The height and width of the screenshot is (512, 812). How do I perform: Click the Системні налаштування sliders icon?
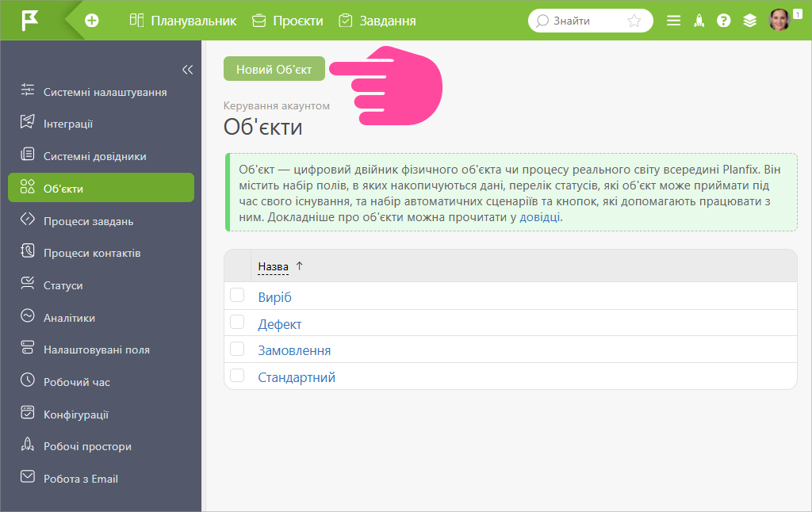[28, 90]
